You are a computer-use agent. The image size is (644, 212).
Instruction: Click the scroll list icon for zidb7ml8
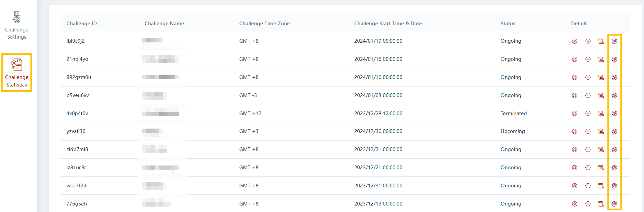point(601,149)
